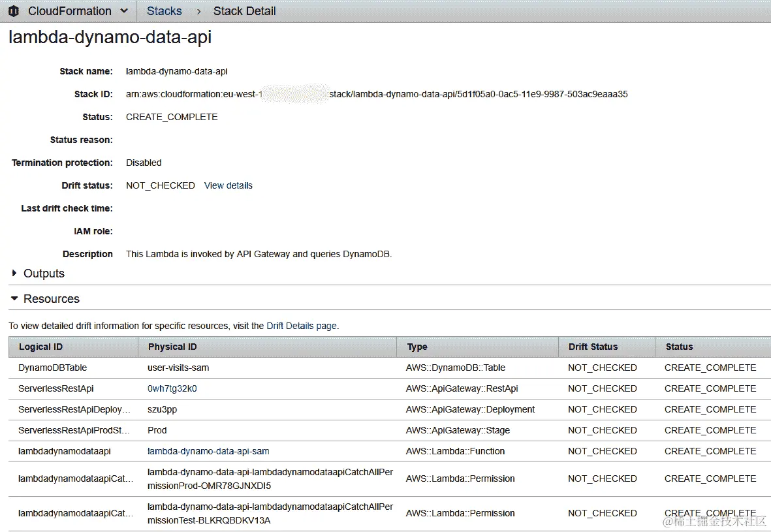Click the AWS::ApiGateway::RestApi type cell
771x532 pixels.
point(462,388)
